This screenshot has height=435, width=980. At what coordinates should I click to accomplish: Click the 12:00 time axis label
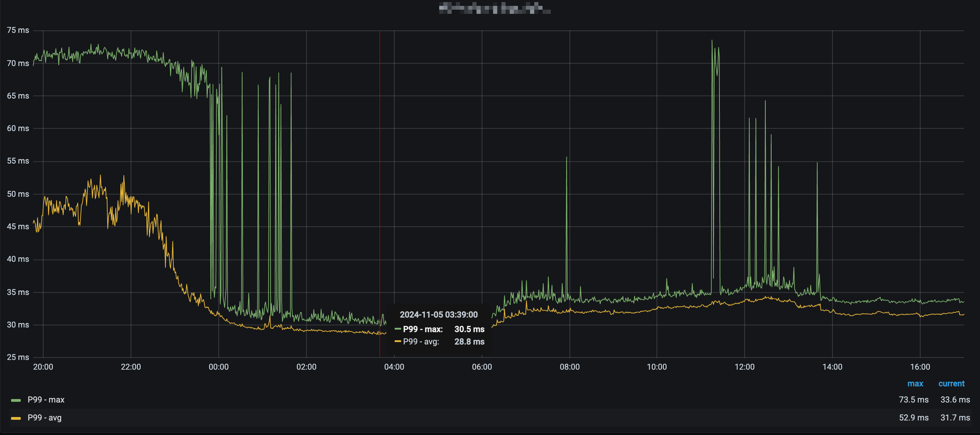[x=745, y=367]
